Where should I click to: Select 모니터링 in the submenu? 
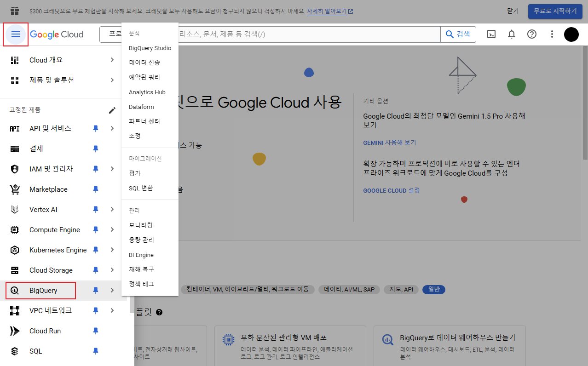(x=150, y=225)
